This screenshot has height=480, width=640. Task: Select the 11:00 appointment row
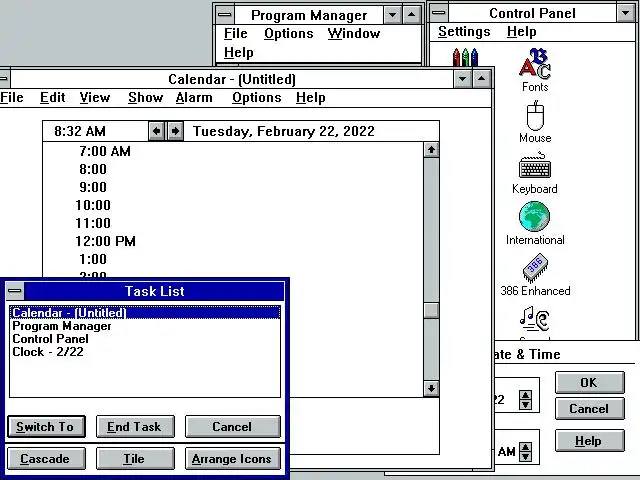233,223
